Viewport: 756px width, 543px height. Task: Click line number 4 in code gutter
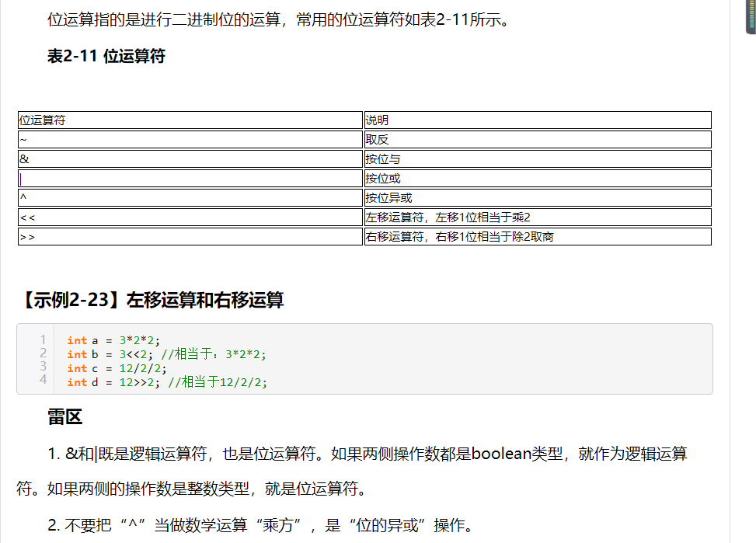tap(43, 380)
